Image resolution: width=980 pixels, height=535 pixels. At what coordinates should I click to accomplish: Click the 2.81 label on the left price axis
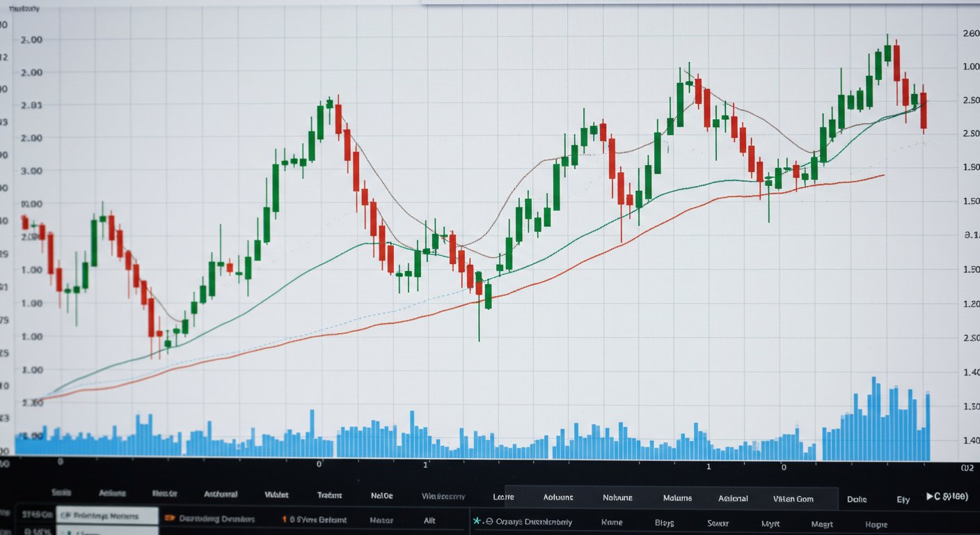click(x=32, y=106)
